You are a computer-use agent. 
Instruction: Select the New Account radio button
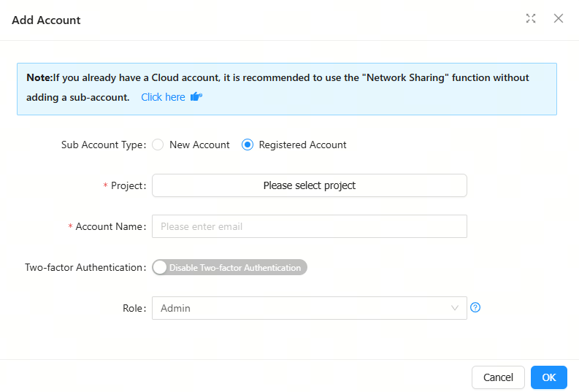click(x=158, y=145)
